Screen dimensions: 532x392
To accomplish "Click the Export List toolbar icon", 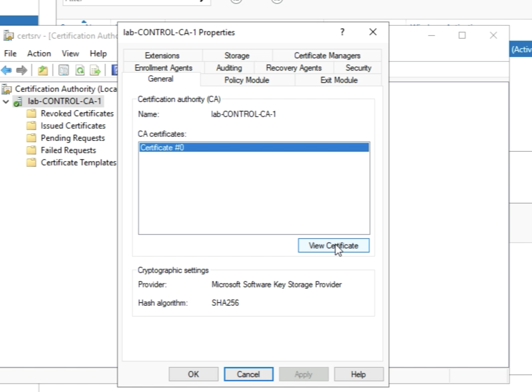I will [x=95, y=70].
